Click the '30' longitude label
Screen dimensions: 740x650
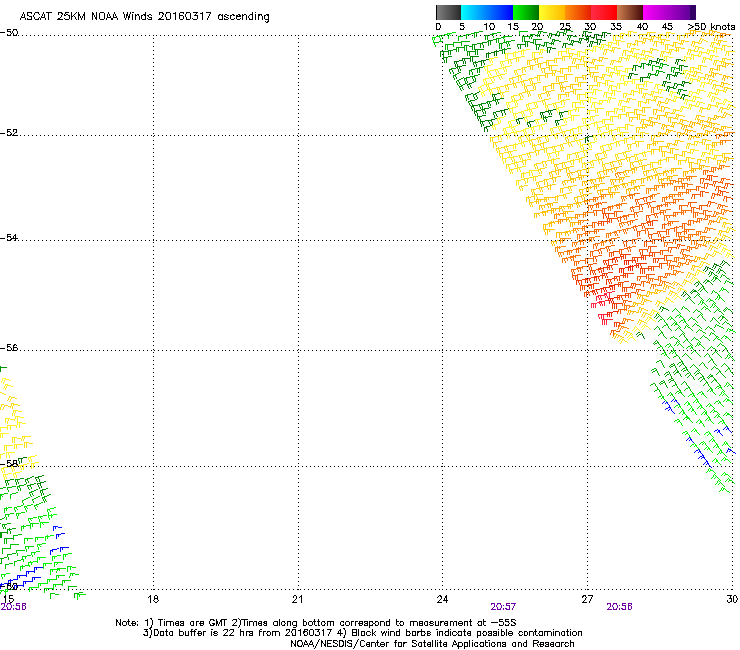(732, 599)
